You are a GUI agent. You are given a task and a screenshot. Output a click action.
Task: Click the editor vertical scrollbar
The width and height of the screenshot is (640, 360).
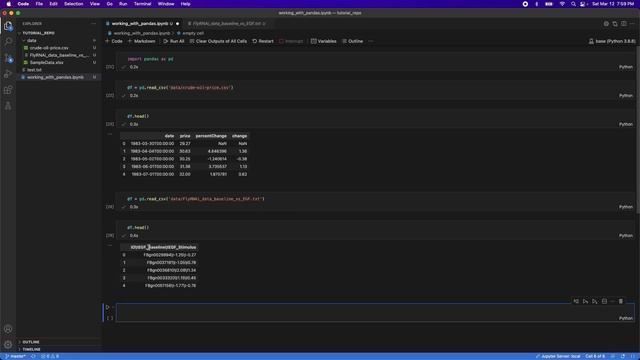[637, 131]
